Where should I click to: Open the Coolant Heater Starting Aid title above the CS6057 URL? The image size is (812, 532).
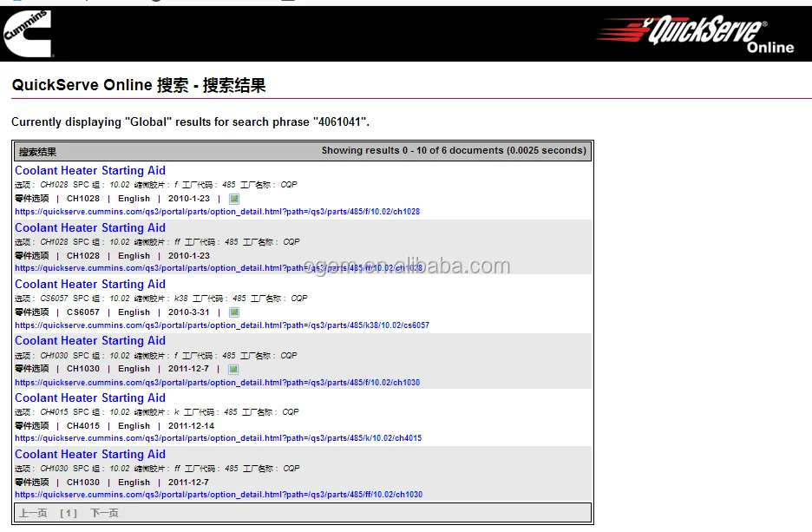pos(90,284)
